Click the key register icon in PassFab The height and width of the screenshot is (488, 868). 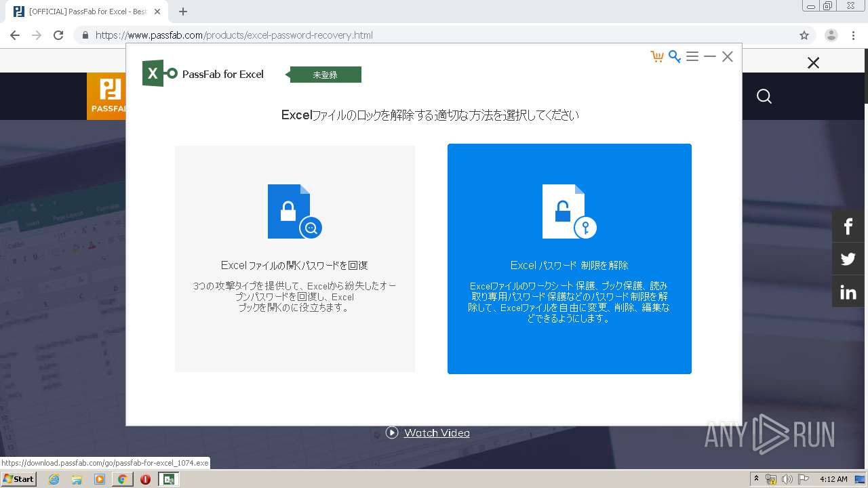point(675,57)
